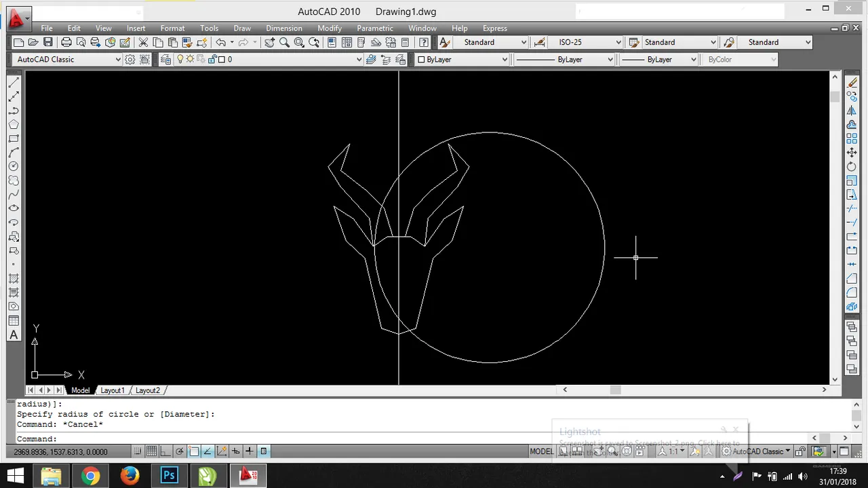Viewport: 868px width, 488px height.
Task: Click the Cut scissors icon
Action: [143, 42]
